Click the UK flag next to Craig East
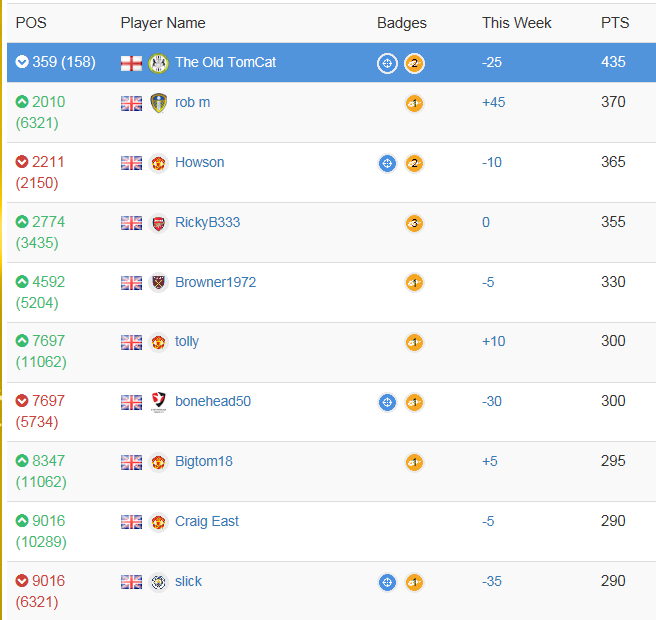 point(131,522)
